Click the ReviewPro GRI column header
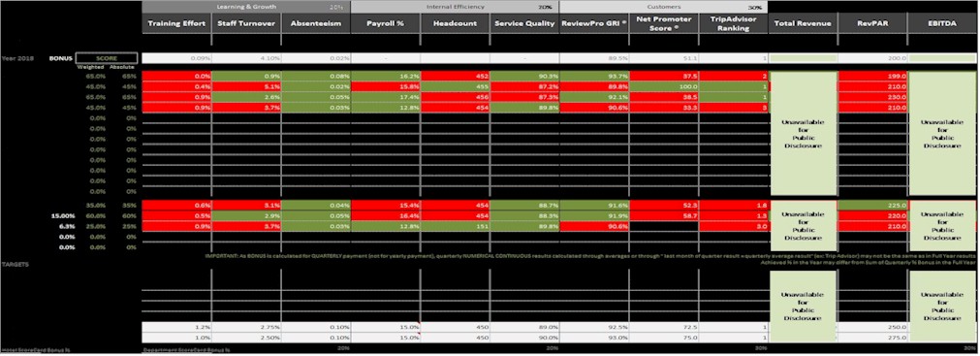The image size is (980, 356). [594, 23]
